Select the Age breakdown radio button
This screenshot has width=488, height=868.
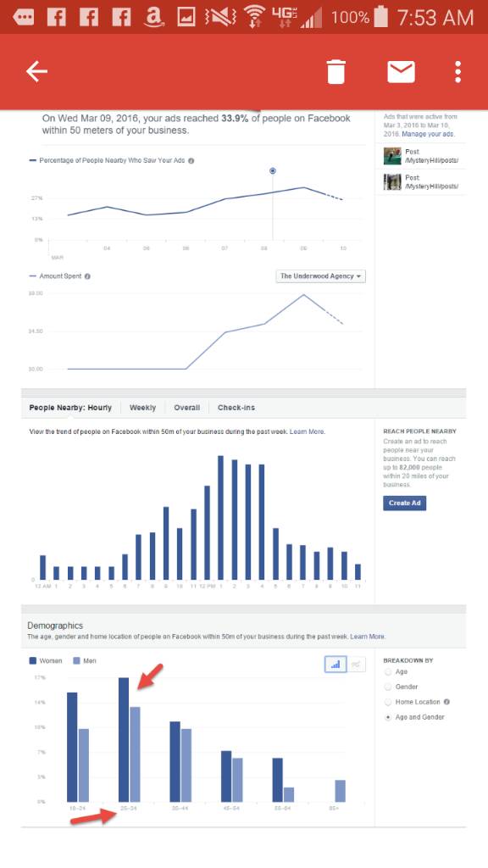[x=388, y=671]
